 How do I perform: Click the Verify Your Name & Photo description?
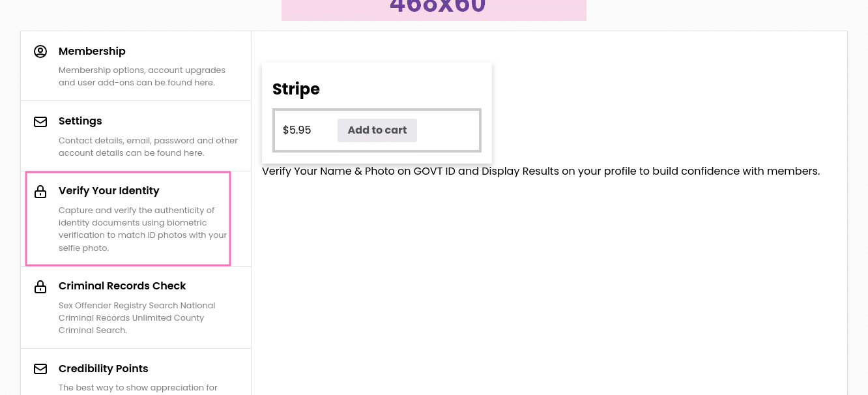[x=541, y=171]
